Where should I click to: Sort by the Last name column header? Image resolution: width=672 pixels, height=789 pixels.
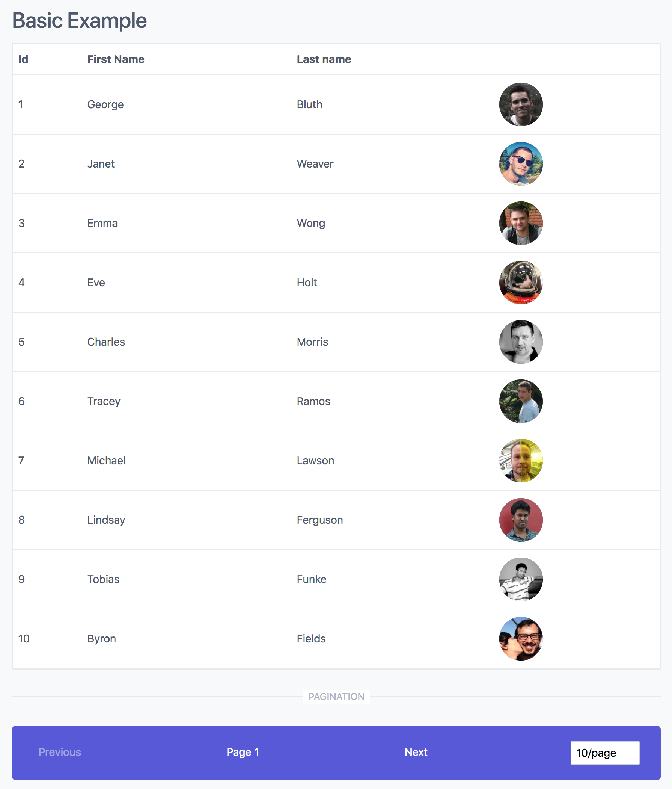click(324, 59)
